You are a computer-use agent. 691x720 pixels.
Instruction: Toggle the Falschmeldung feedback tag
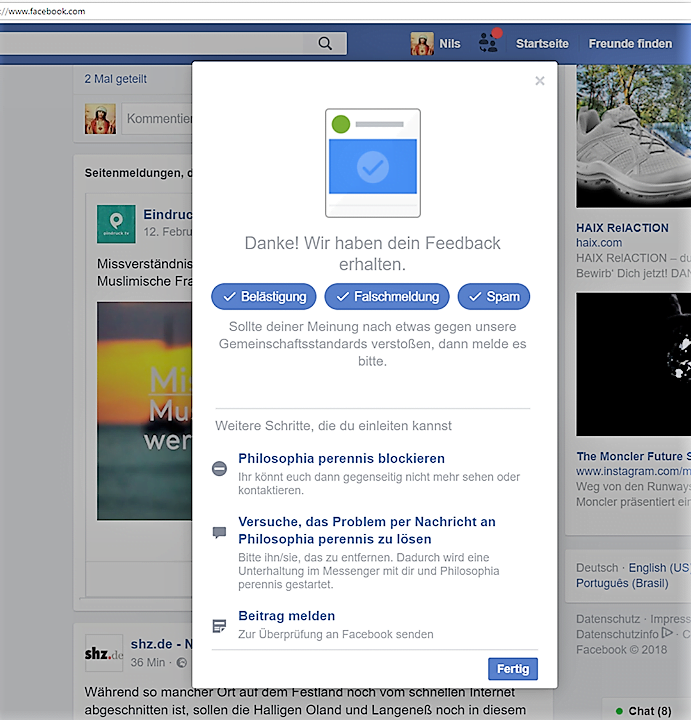(x=387, y=297)
